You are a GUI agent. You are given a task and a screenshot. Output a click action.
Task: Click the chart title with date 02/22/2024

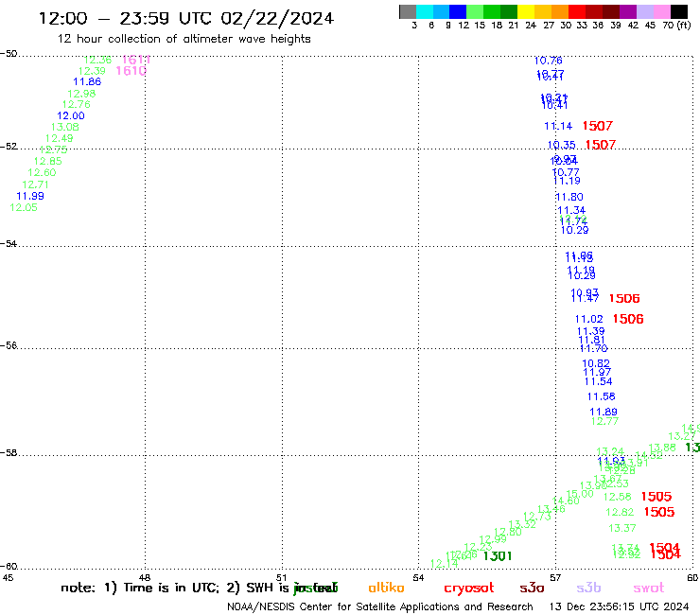pyautogui.click(x=185, y=18)
